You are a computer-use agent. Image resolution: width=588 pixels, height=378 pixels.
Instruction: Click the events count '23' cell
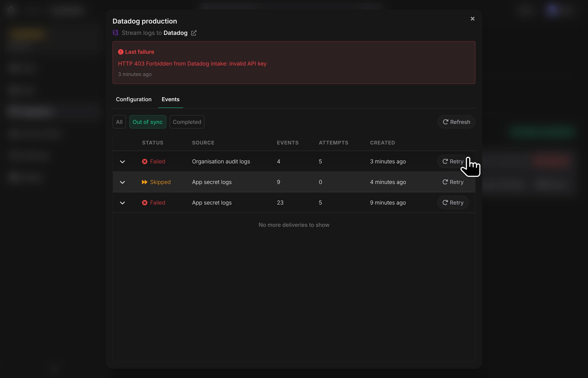tap(280, 203)
